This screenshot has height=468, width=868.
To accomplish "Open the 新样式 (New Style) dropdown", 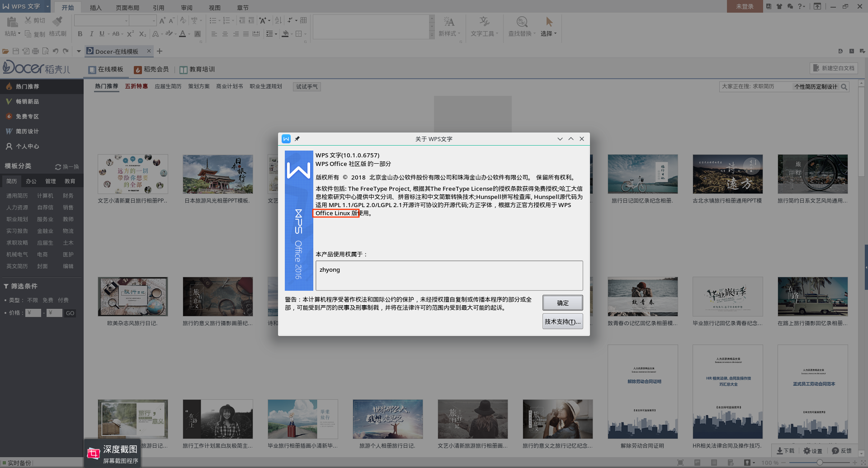I will [x=449, y=33].
